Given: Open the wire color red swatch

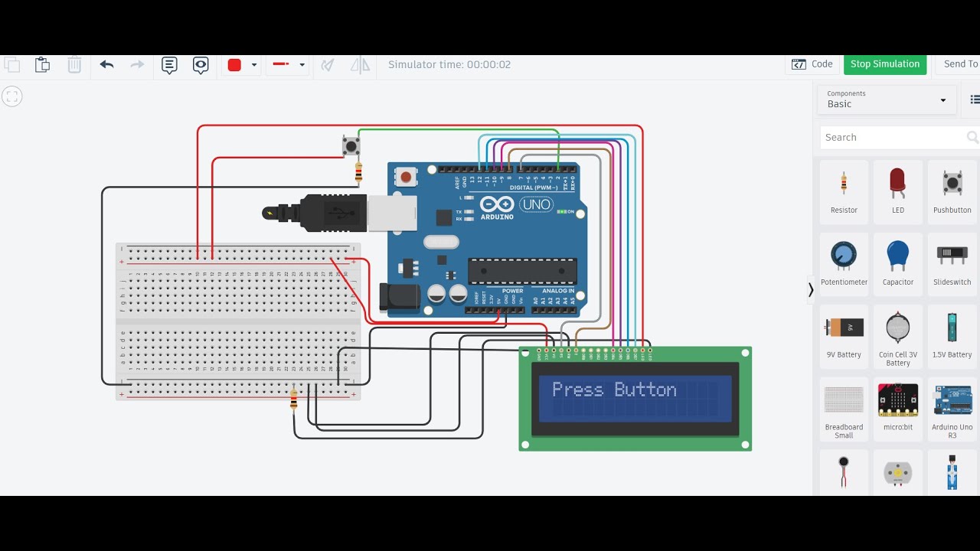Looking at the screenshot, I should 234,65.
